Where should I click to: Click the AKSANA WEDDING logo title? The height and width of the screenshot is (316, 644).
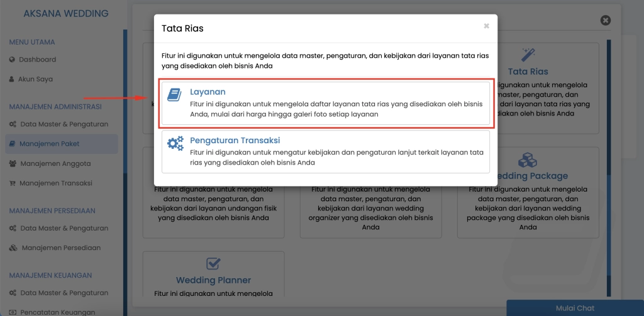pos(65,14)
